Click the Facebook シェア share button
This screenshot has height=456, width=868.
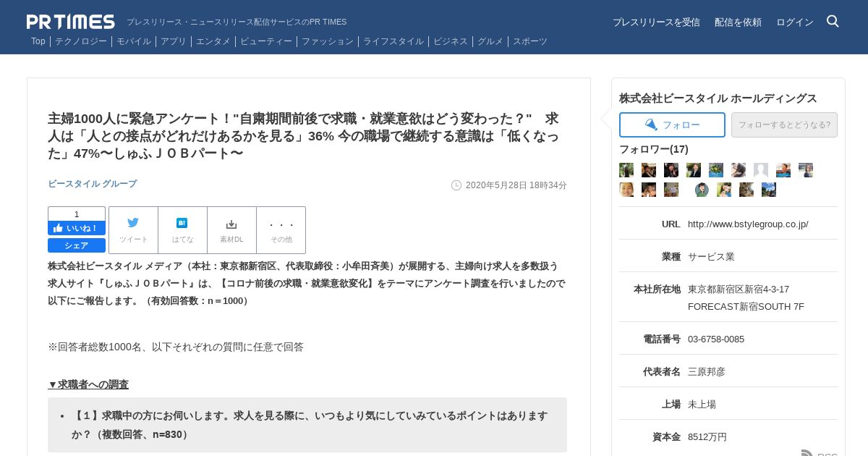pyautogui.click(x=77, y=245)
